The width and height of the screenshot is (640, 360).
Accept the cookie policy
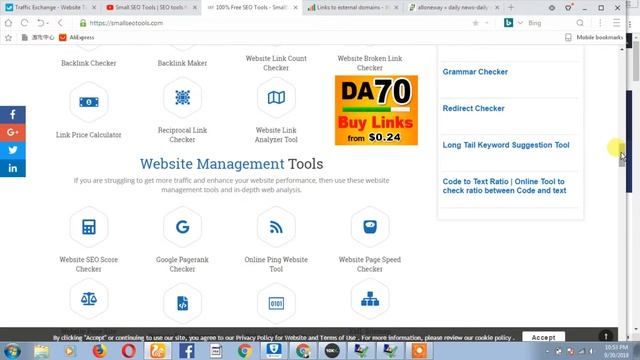(543, 337)
